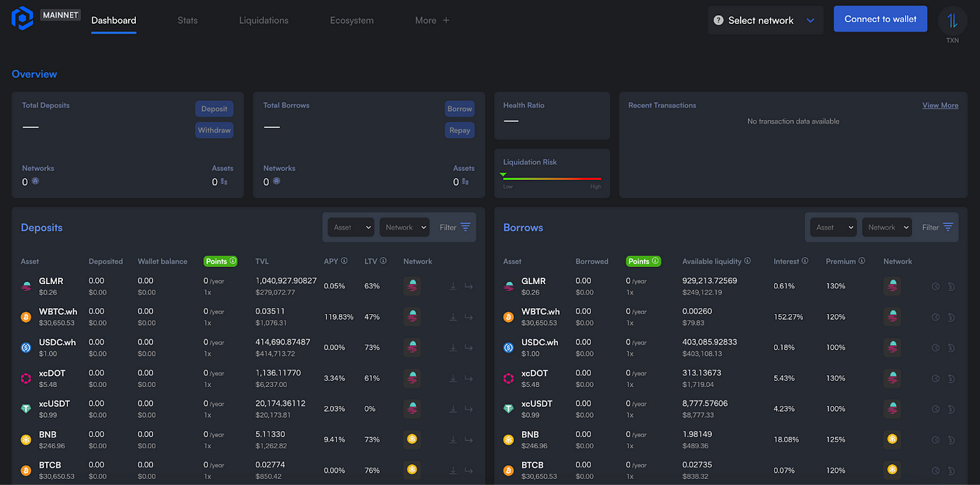The image size is (980, 485).
Task: Click the green Points badge in Deposits table
Action: tap(220, 261)
